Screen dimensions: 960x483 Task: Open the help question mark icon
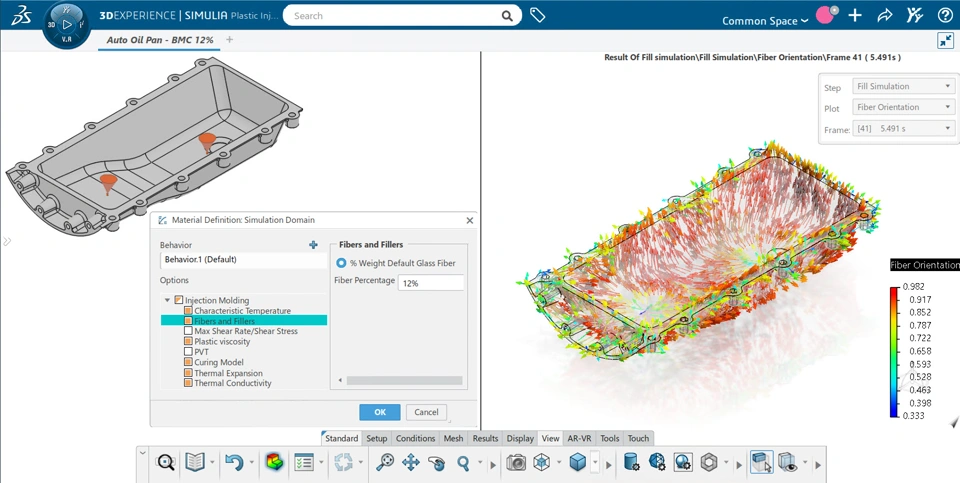pos(945,16)
